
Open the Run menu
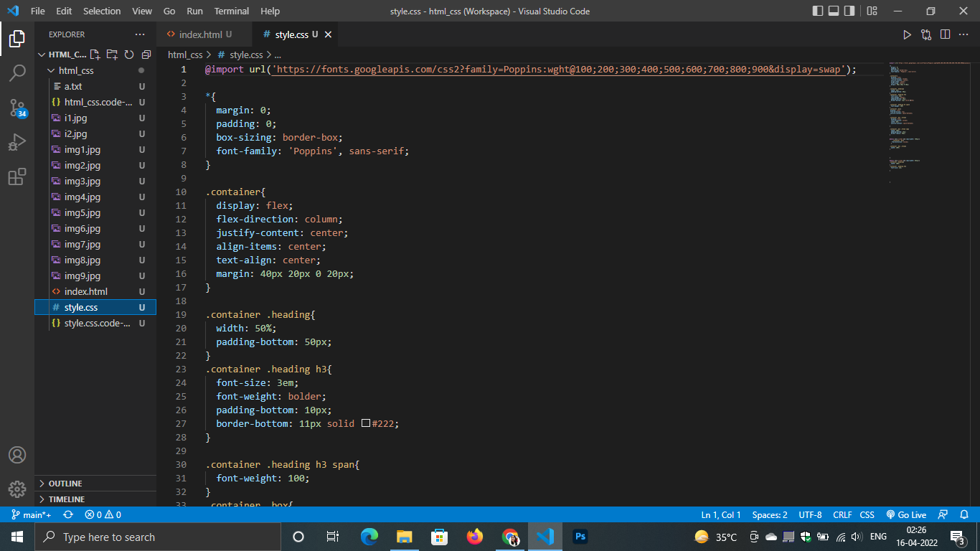[194, 11]
